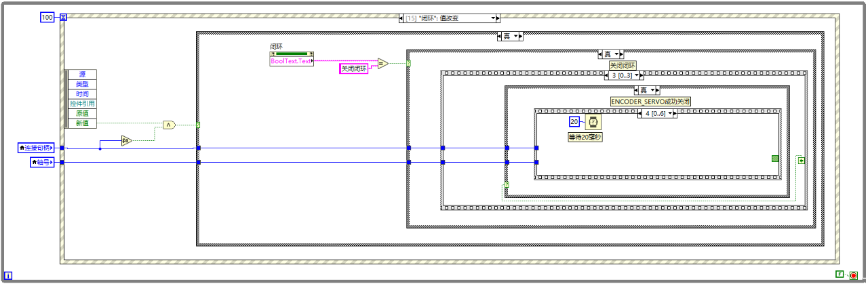
Task: Select the 闭环 property node header
Action: [x=292, y=53]
